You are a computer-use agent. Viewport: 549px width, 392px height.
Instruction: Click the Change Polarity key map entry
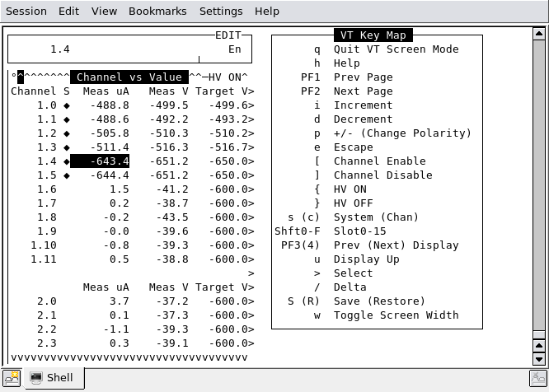(402, 133)
